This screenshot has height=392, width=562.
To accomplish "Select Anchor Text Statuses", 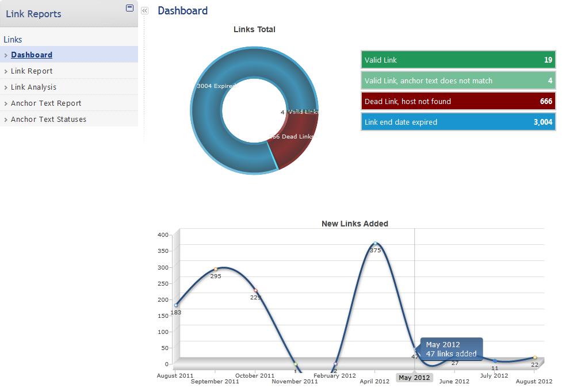I will pos(48,120).
